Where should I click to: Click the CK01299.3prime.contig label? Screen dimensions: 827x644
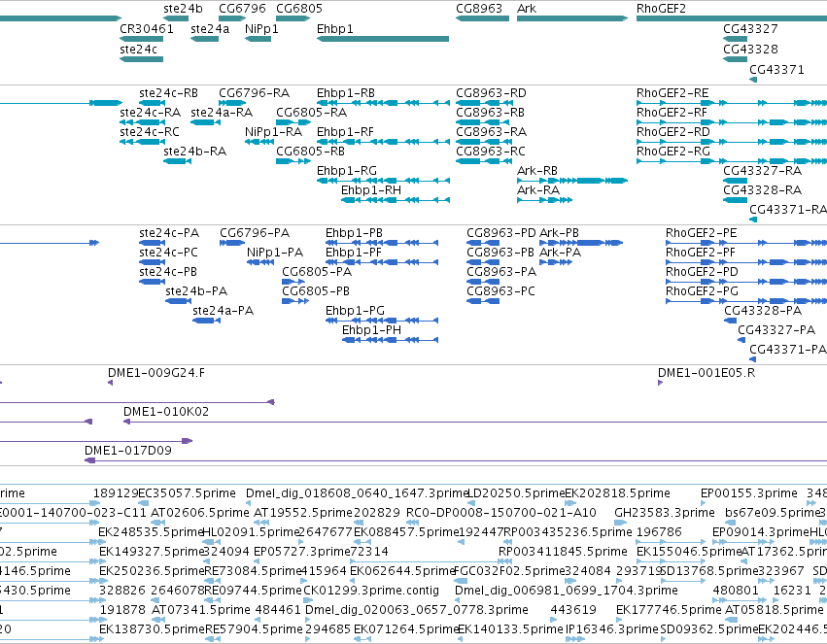pos(371,591)
